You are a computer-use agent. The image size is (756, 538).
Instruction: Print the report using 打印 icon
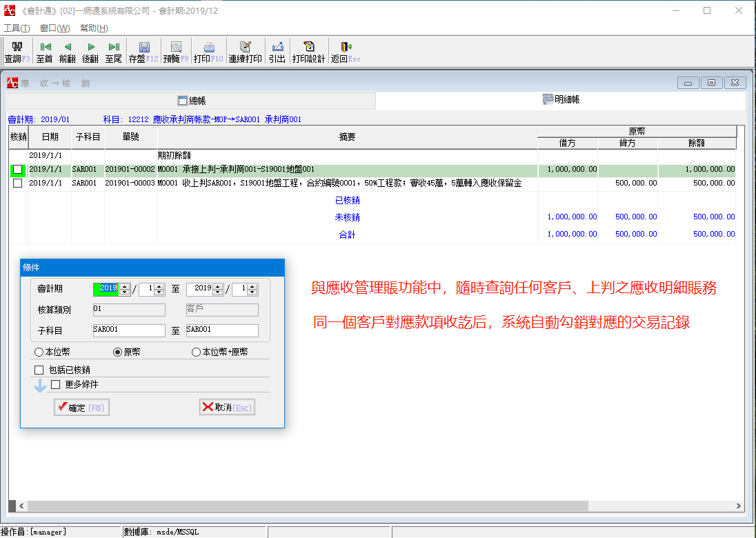tap(209, 50)
